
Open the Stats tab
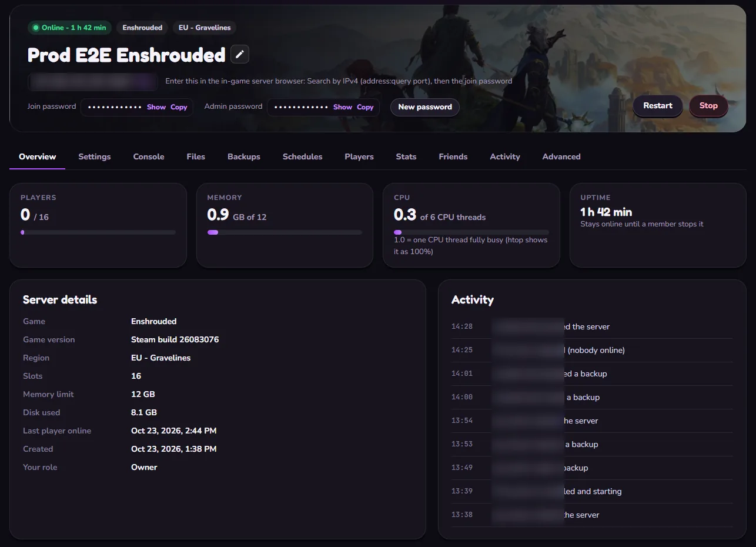(x=406, y=156)
